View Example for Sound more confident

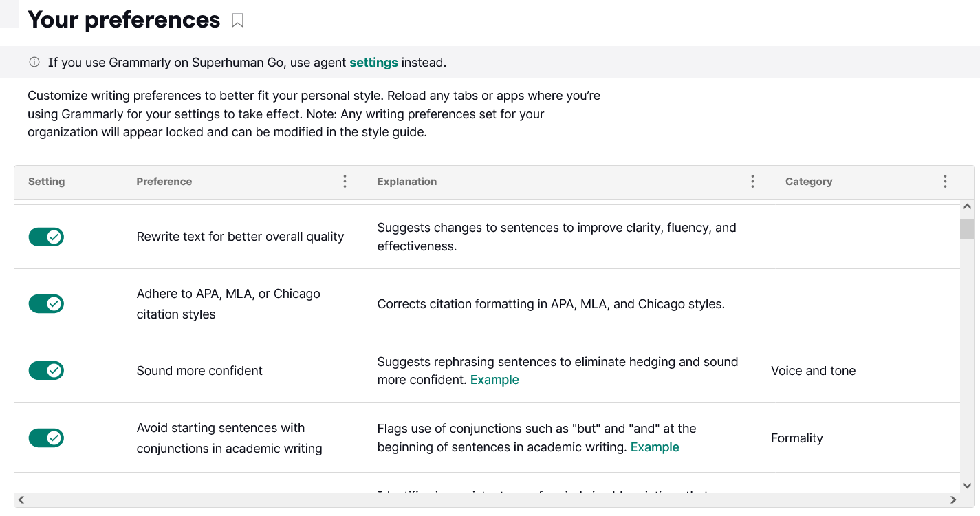pos(494,380)
